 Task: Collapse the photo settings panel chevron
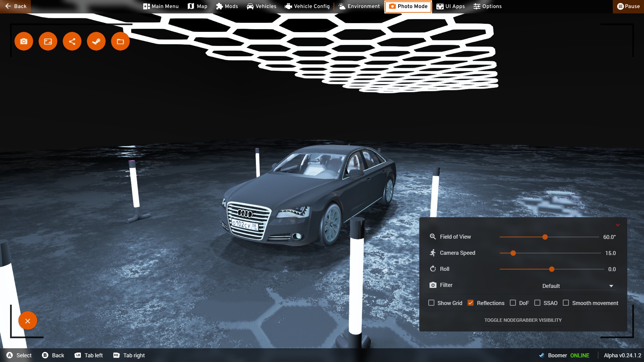click(618, 225)
